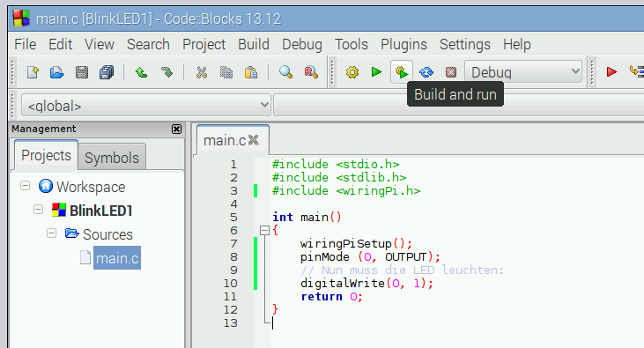Open the <global> scope dropdown
This screenshot has height=348, width=644.
(146, 105)
